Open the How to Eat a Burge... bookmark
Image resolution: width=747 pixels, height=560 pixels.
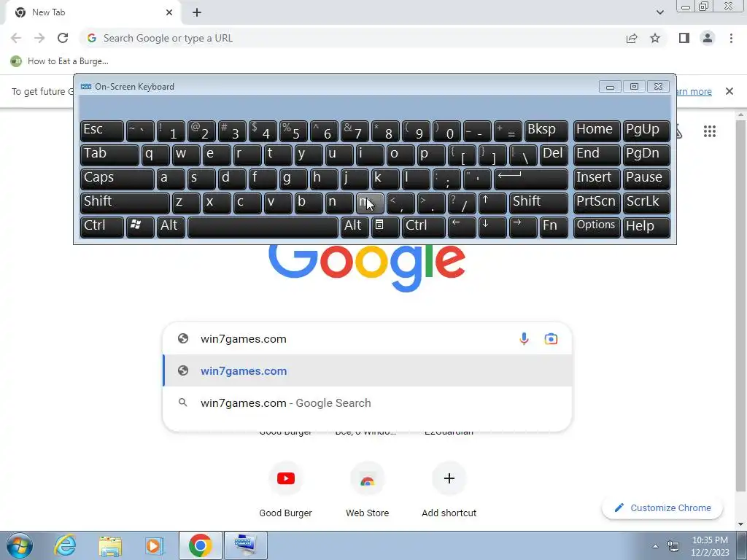pos(60,61)
